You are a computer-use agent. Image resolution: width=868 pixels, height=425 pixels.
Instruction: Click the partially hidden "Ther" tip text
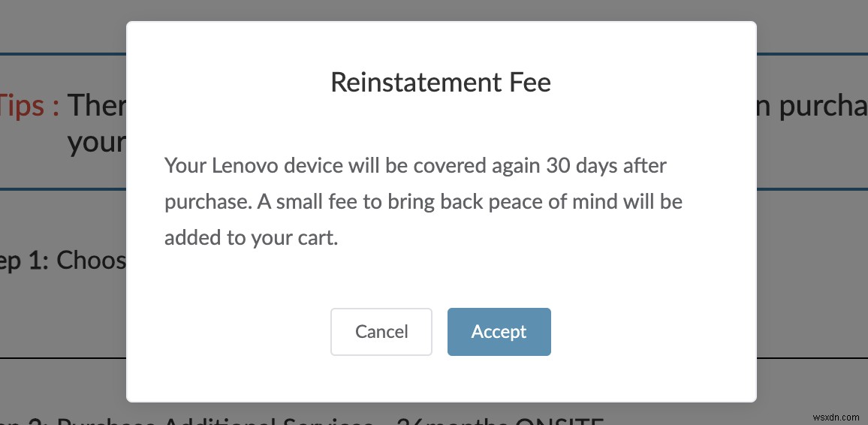pyautogui.click(x=97, y=106)
